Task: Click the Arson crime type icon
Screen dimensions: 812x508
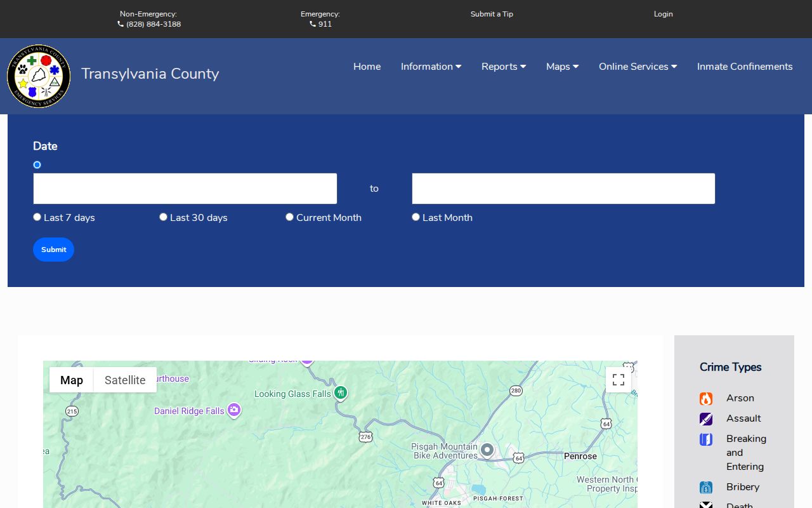Action: point(706,399)
